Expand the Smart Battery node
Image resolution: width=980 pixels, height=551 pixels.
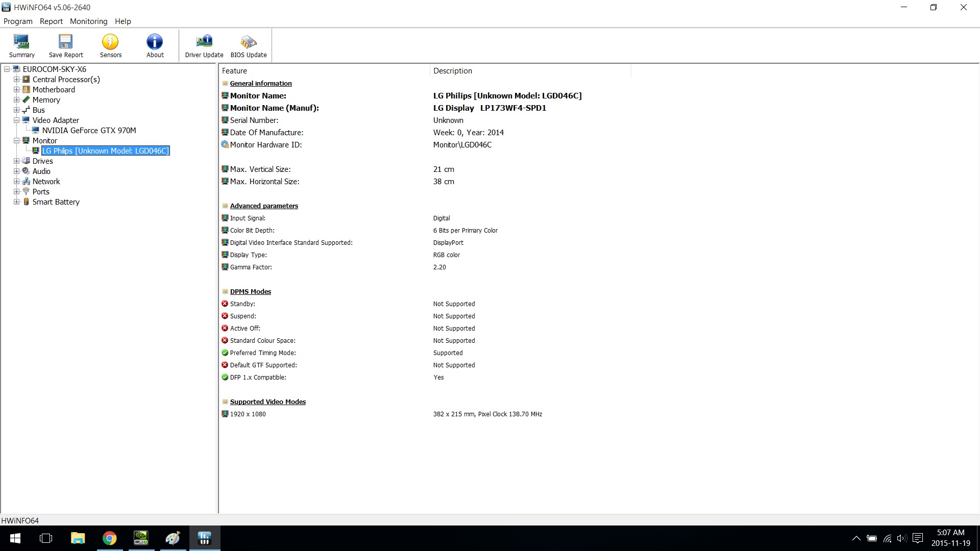(16, 202)
